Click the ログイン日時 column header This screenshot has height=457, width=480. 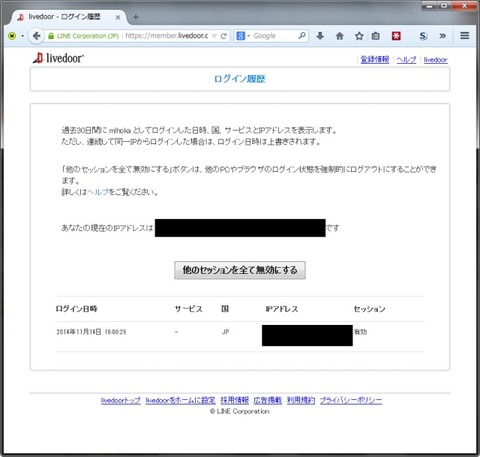pyautogui.click(x=76, y=309)
